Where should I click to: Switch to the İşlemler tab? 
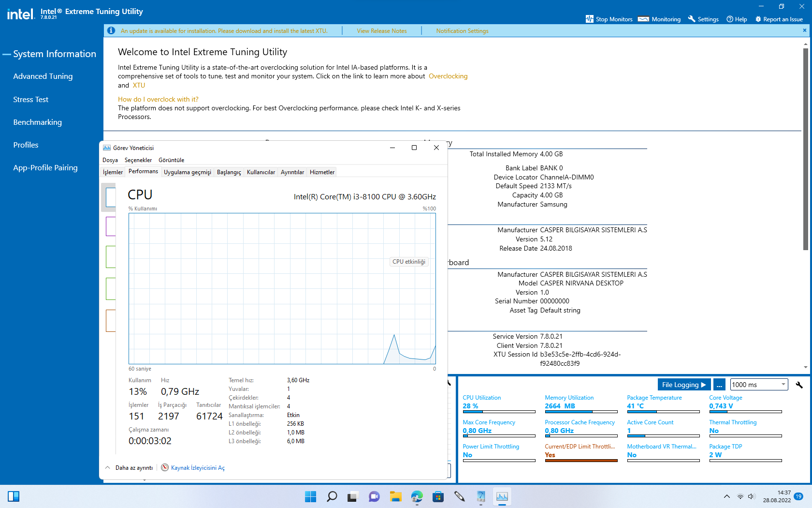click(x=113, y=172)
